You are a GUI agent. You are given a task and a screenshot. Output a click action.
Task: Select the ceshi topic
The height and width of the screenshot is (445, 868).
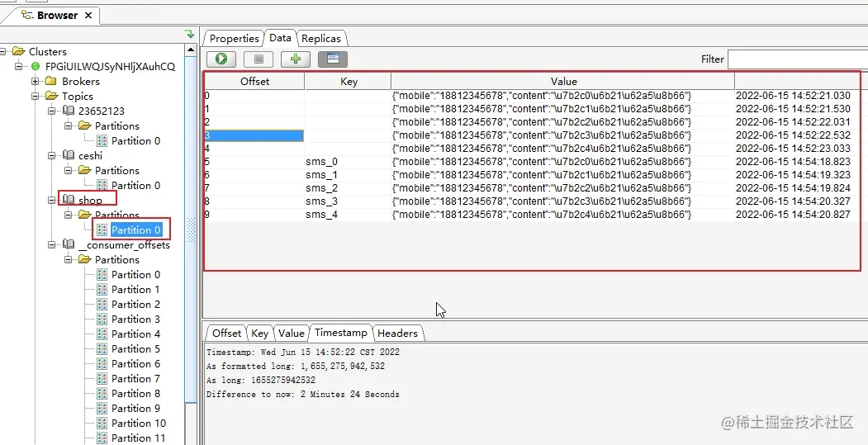click(90, 155)
